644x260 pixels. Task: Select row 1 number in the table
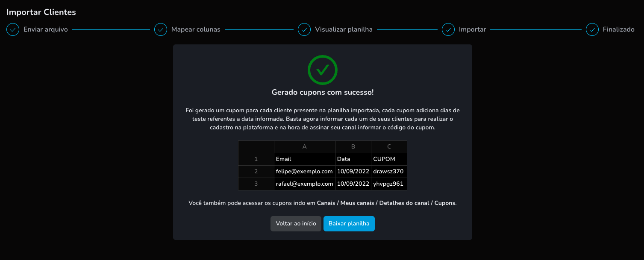[256, 159]
